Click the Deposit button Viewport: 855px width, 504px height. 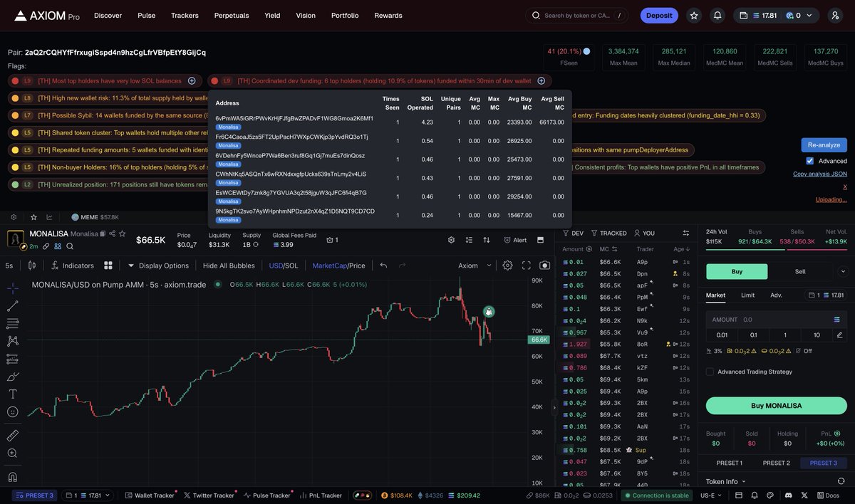click(659, 15)
